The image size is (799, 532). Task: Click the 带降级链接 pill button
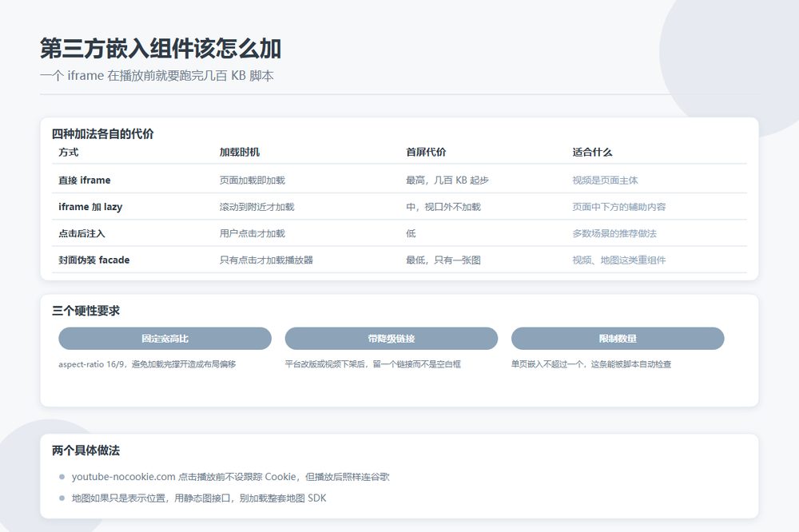coord(392,339)
